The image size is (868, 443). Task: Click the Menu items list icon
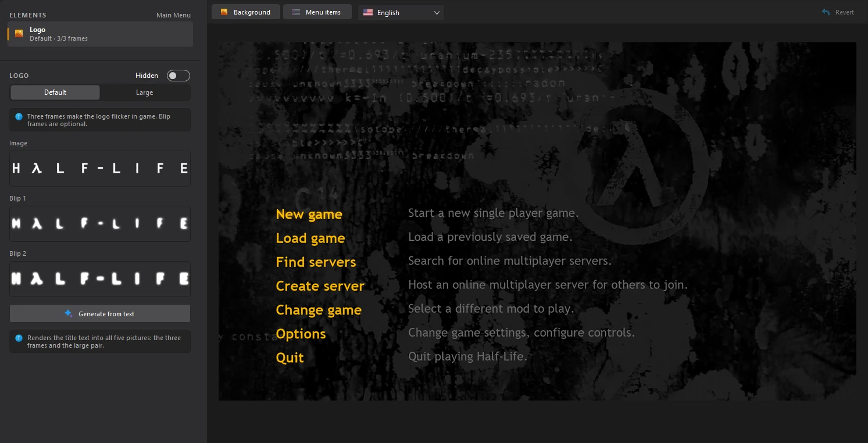click(x=296, y=12)
